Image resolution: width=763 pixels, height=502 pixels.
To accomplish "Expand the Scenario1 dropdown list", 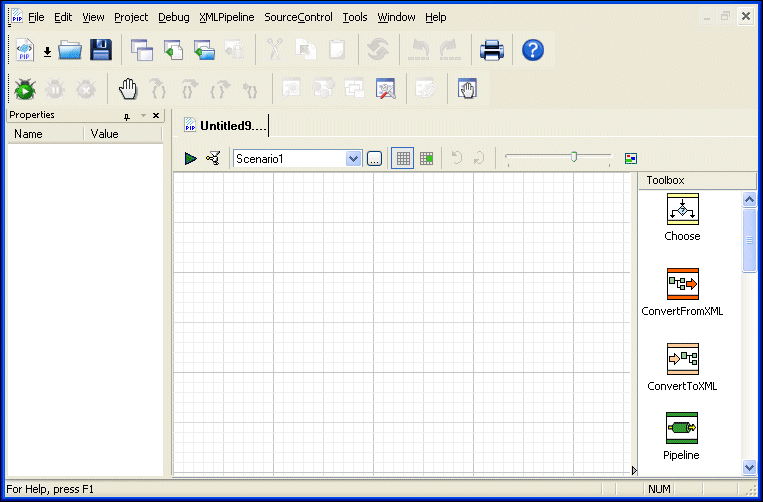I will pos(353,158).
